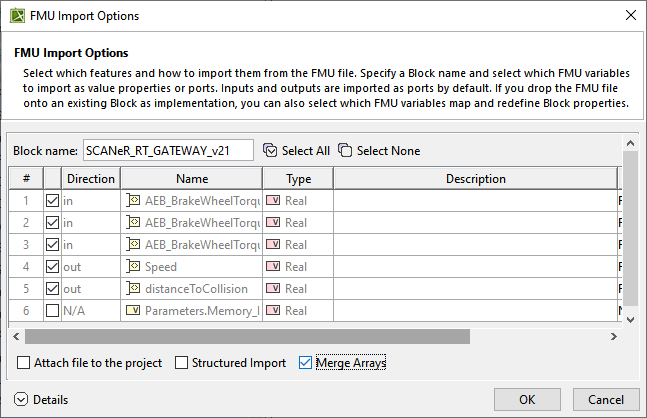This screenshot has width=647, height=418.
Task: Click the Direction column header
Action: pos(91,179)
